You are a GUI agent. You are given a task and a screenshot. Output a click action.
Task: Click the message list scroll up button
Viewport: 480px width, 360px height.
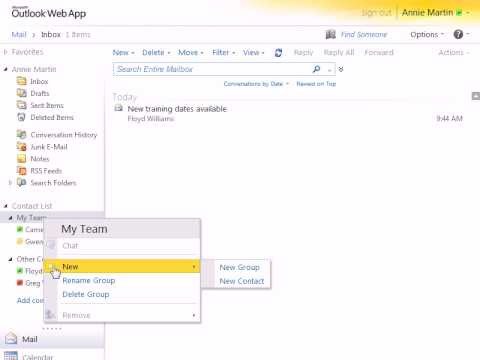pos(476,96)
